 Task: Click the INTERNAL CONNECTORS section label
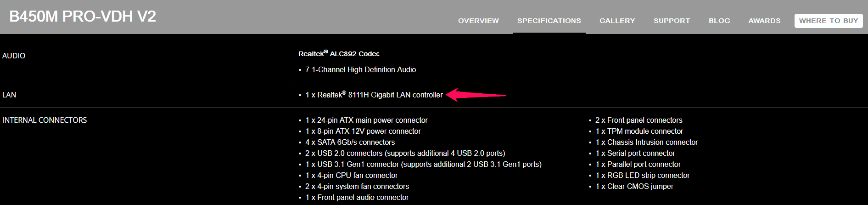coord(45,120)
